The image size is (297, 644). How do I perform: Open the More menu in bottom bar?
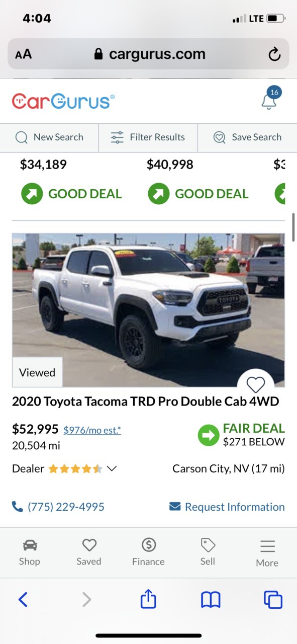point(267,553)
